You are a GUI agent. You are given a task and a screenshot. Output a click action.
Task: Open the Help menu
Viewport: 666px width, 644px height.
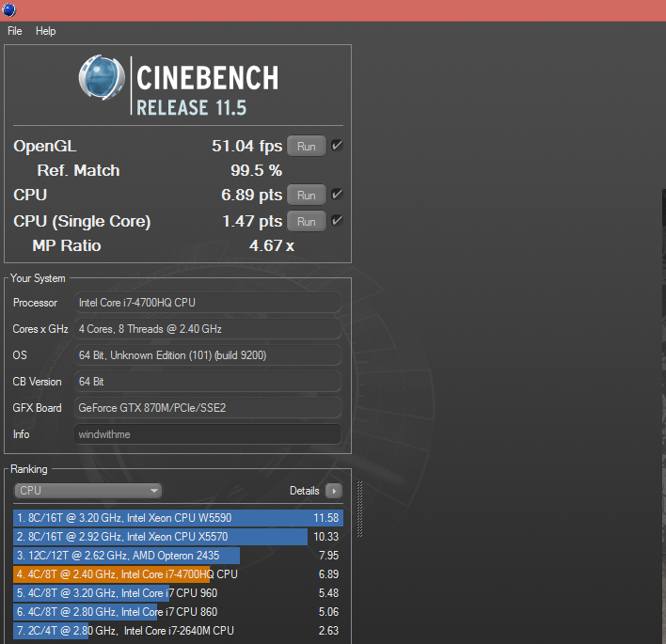point(45,31)
